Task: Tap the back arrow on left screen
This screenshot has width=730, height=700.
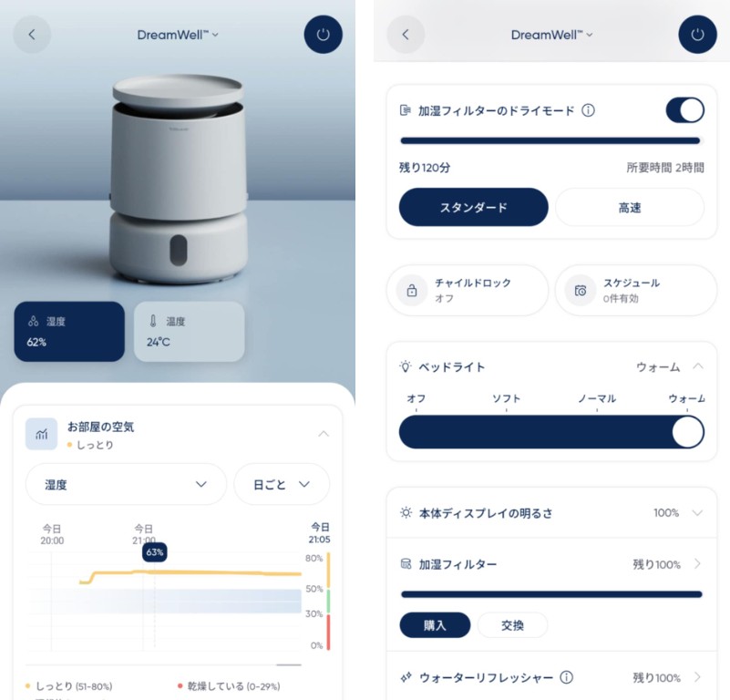Action: 32,35
